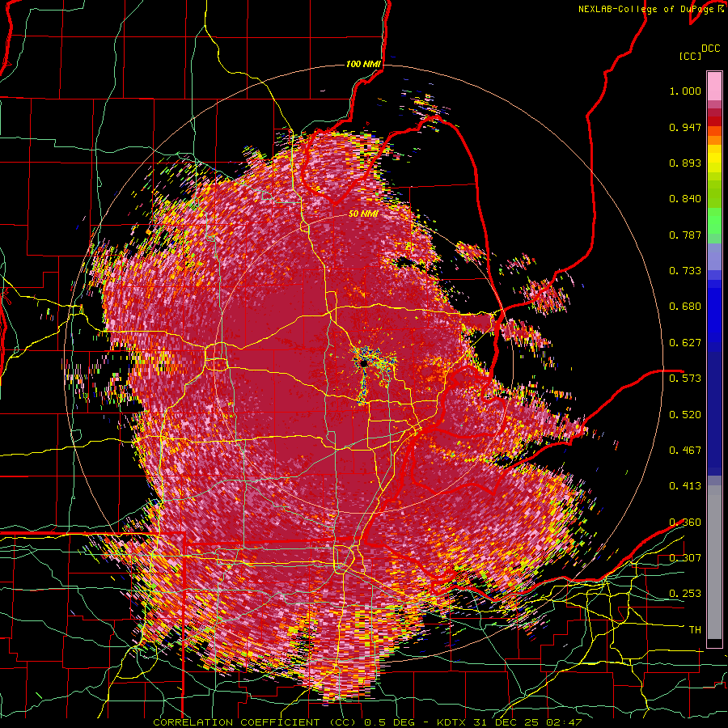Select the 0.787 scale value

click(685, 235)
